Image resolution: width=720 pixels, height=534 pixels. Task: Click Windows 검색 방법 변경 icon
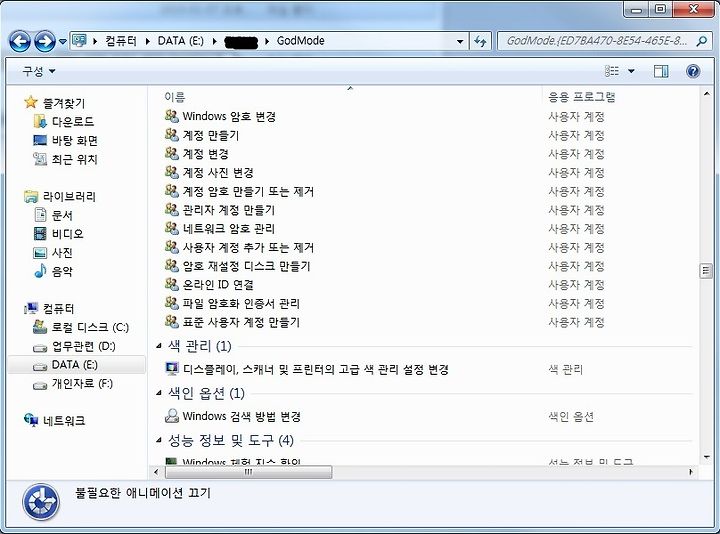click(x=172, y=416)
